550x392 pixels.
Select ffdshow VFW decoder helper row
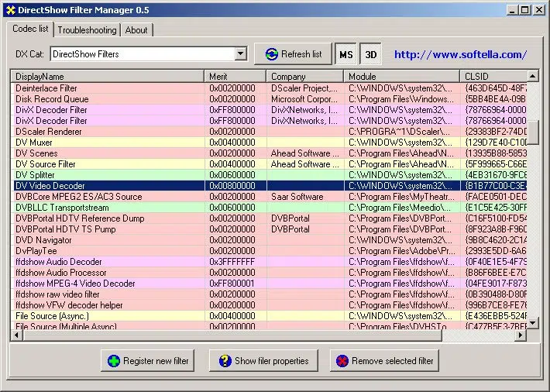point(270,305)
